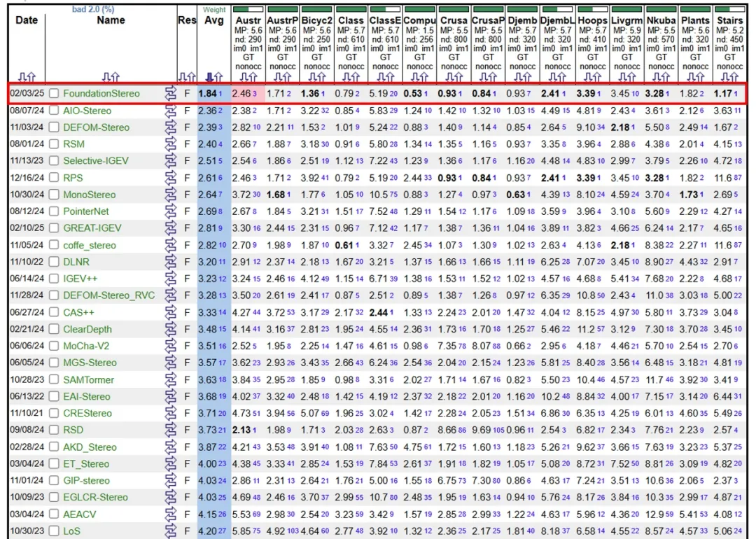The height and width of the screenshot is (539, 756).
Task: Open the Selective-IGEV method link
Action: pos(96,161)
